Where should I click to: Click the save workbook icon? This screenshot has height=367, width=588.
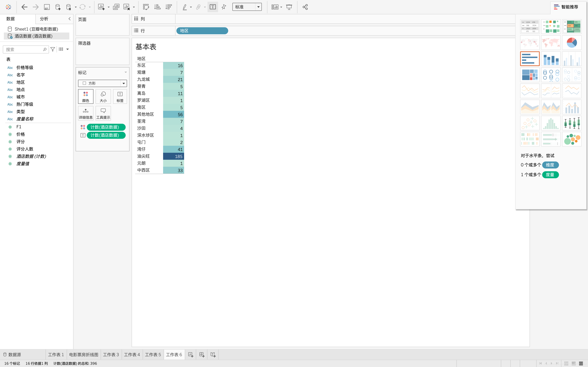pos(47,7)
